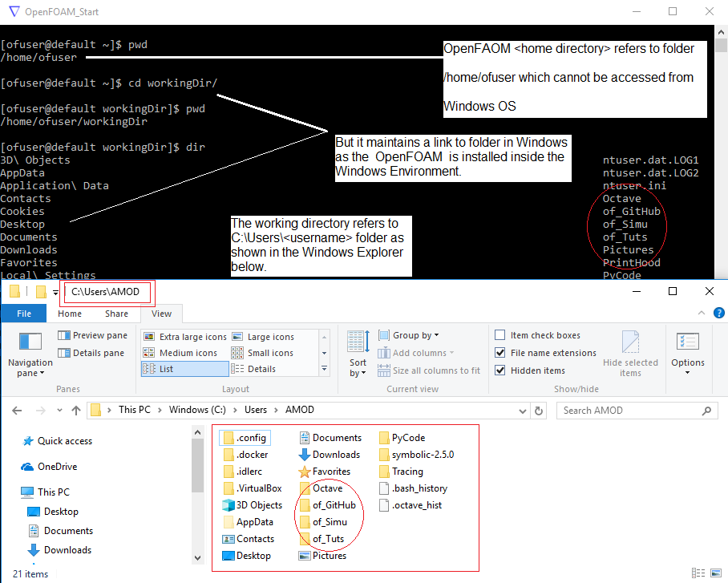Select the .idlerc folder
Image resolution: width=728 pixels, height=583 pixels.
pos(243,471)
